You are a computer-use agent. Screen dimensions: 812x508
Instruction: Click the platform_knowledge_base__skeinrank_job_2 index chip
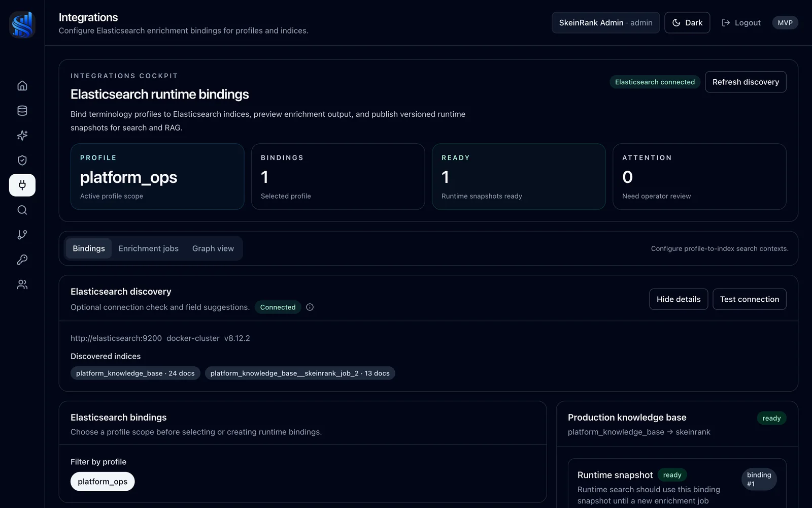point(300,373)
